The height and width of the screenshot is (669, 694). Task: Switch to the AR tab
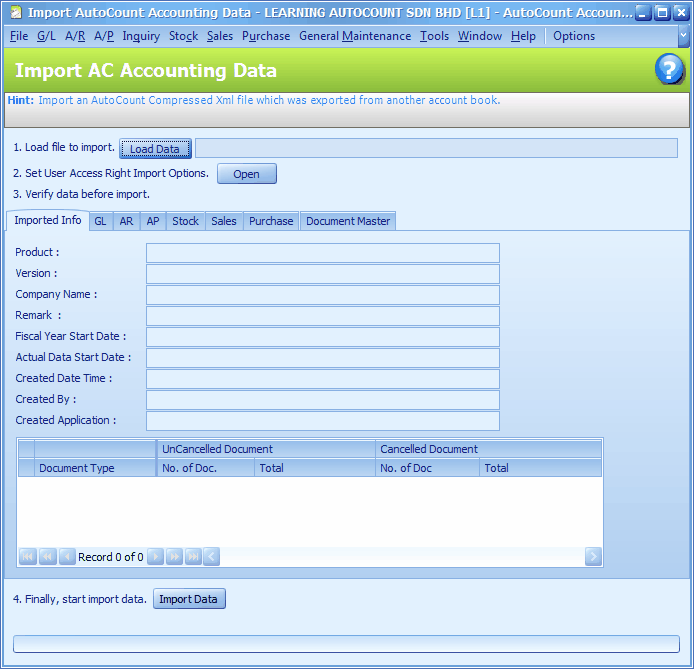[126, 221]
